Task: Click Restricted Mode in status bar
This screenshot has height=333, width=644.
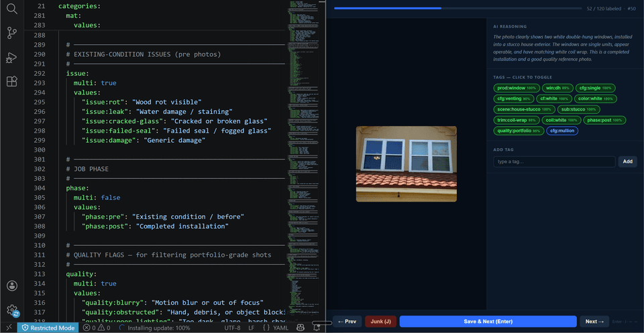Action: pyautogui.click(x=49, y=328)
